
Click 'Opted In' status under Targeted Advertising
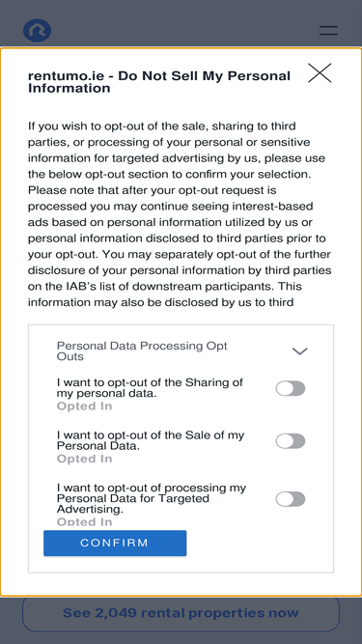tap(85, 521)
